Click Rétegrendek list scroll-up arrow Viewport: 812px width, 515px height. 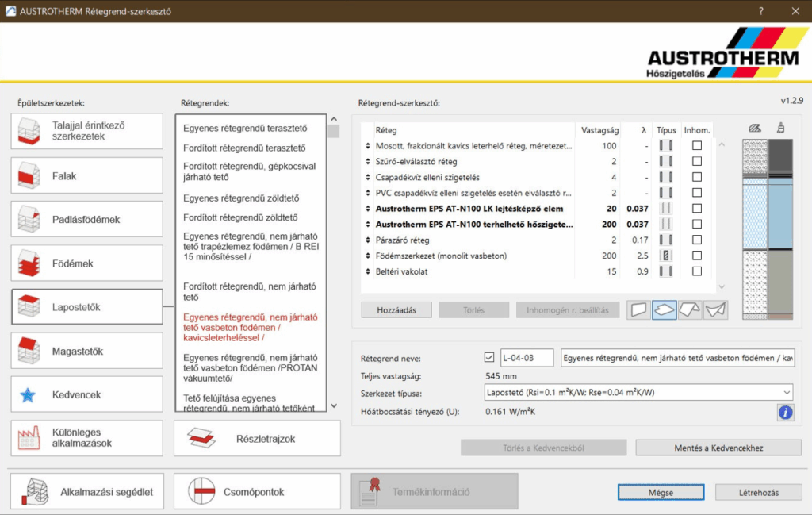tap(334, 119)
